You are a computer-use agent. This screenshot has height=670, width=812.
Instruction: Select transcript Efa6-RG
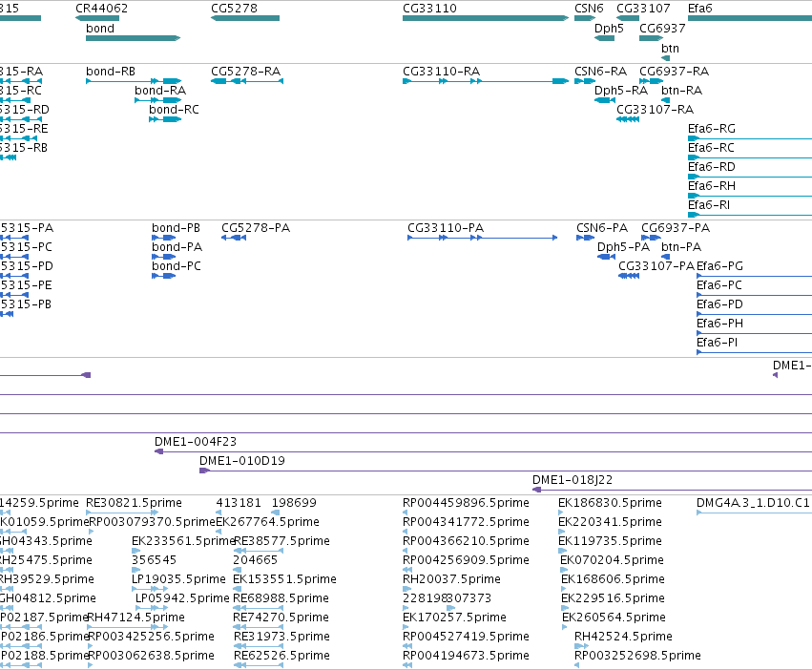[750, 138]
